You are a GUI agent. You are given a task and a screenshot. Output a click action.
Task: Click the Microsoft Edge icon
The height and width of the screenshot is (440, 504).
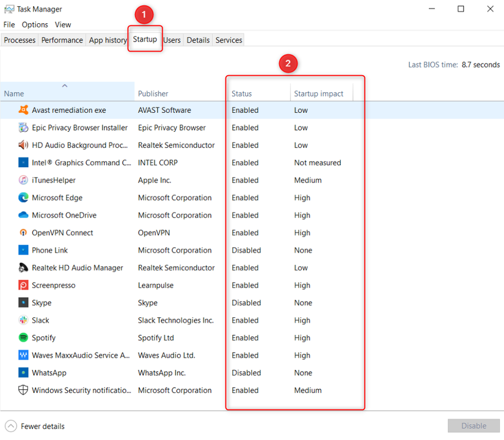(x=23, y=198)
